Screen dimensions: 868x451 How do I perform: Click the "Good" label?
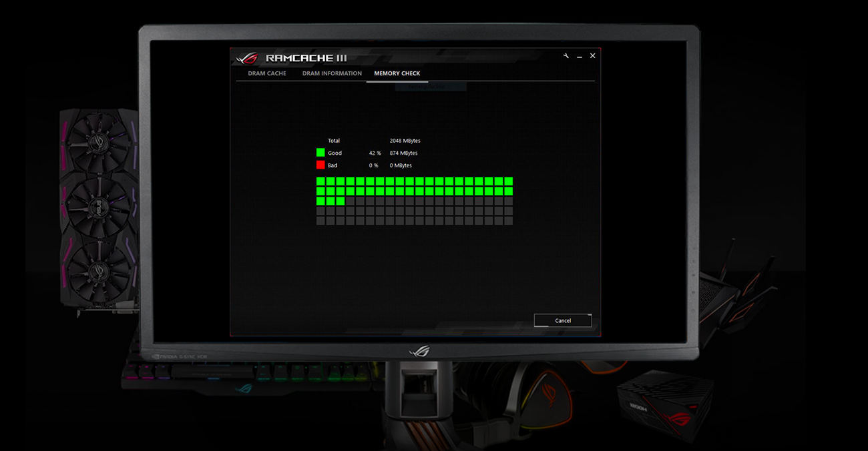click(x=335, y=153)
